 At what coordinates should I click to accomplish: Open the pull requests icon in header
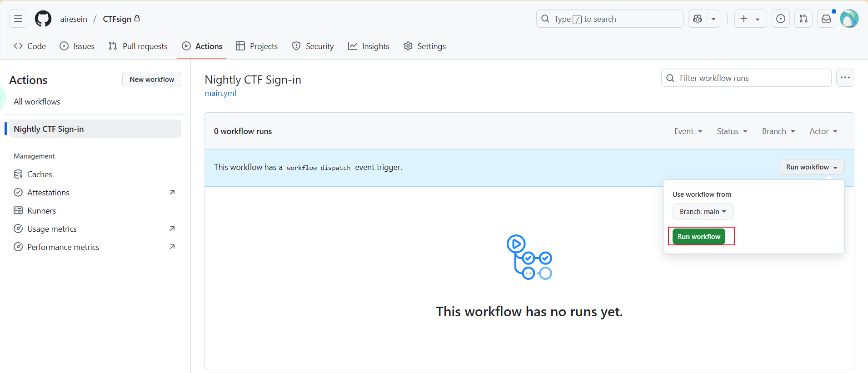pos(803,19)
